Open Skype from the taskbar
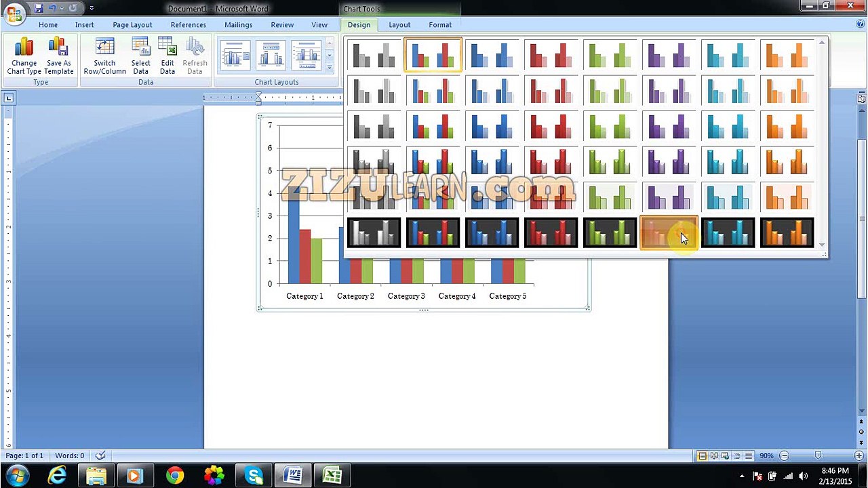This screenshot has width=868, height=488. (254, 475)
